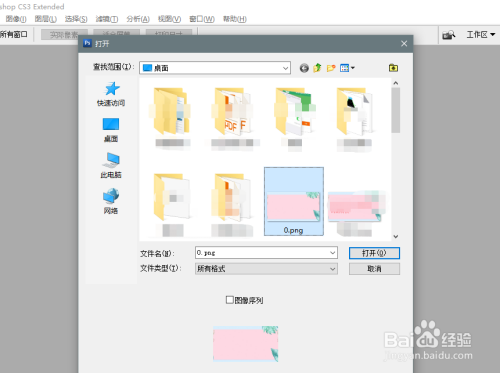Image resolution: width=500 pixels, height=373 pixels.
Task: Click the back navigation arrow icon
Action: [304, 68]
